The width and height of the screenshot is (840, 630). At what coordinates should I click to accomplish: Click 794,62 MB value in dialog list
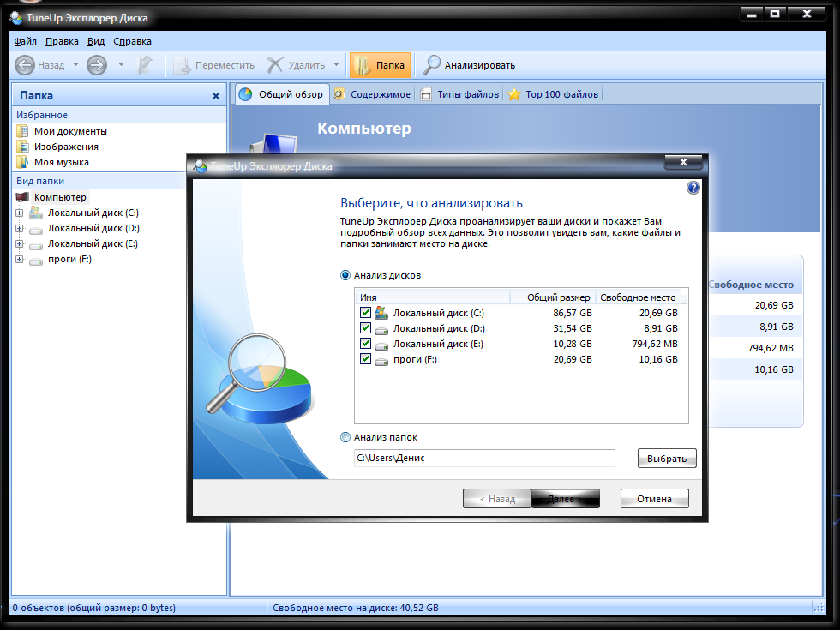pyautogui.click(x=655, y=344)
